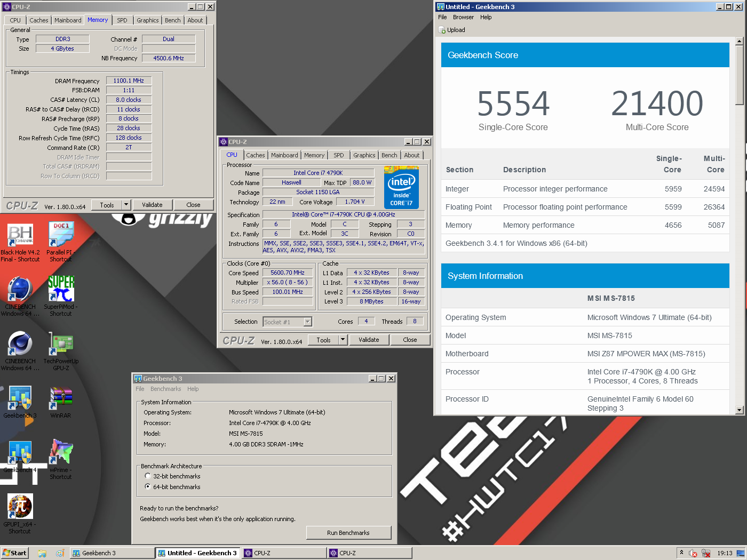Image resolution: width=747 pixels, height=560 pixels.
Task: Switch to Bench tab in CPU-Z CPU window
Action: [390, 155]
